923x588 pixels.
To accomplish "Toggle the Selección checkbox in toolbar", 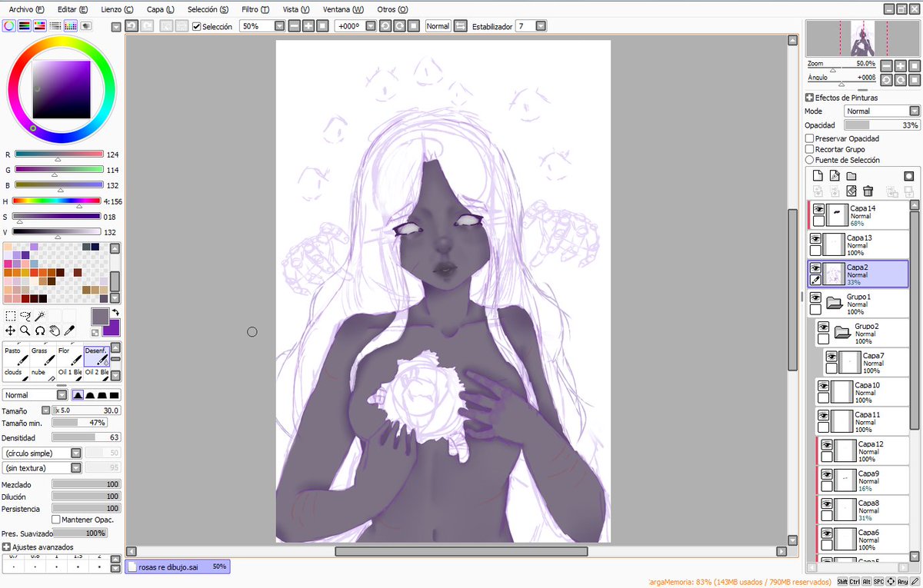I will click(x=196, y=26).
